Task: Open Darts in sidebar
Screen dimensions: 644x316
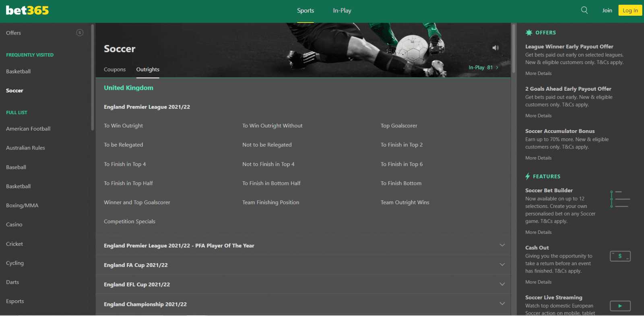Action: pos(12,282)
